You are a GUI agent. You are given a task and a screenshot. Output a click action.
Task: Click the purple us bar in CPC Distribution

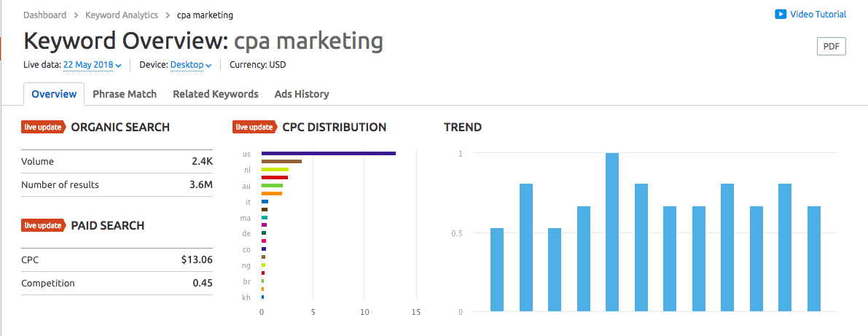pos(328,153)
